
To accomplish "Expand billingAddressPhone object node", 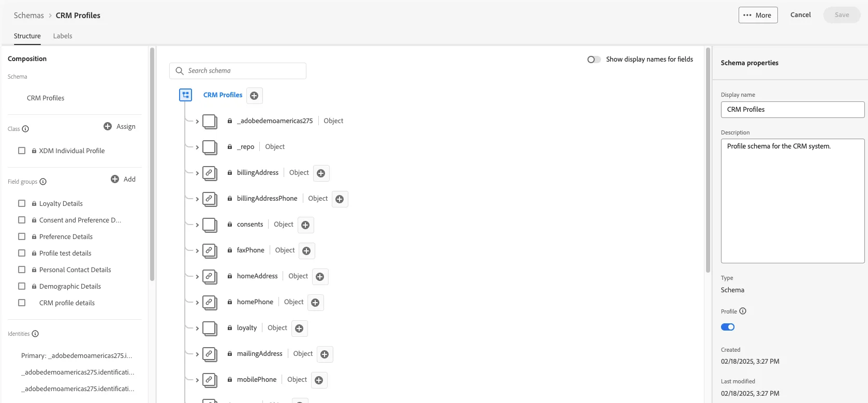I will click(x=197, y=199).
